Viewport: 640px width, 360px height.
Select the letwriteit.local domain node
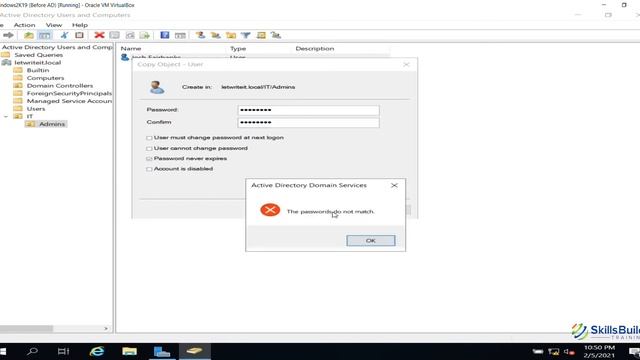click(x=38, y=62)
